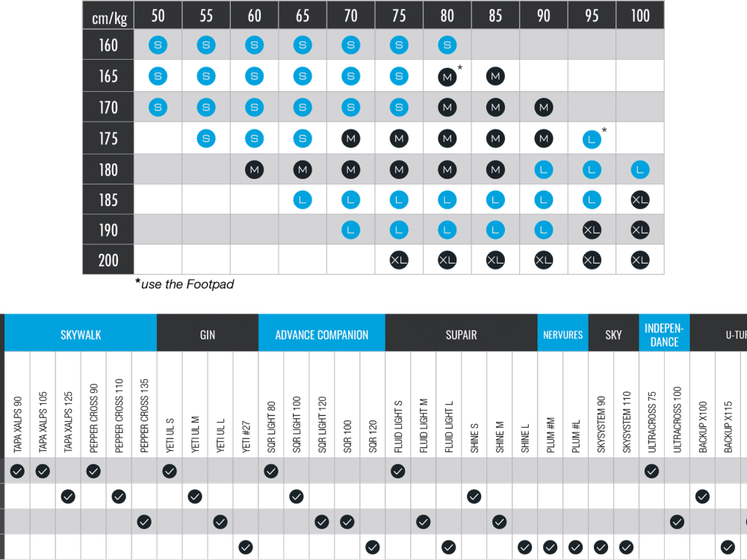Viewport: 747px width, 560px height.
Task: Select the ADVANCE COMPANION brand header
Action: click(x=321, y=335)
